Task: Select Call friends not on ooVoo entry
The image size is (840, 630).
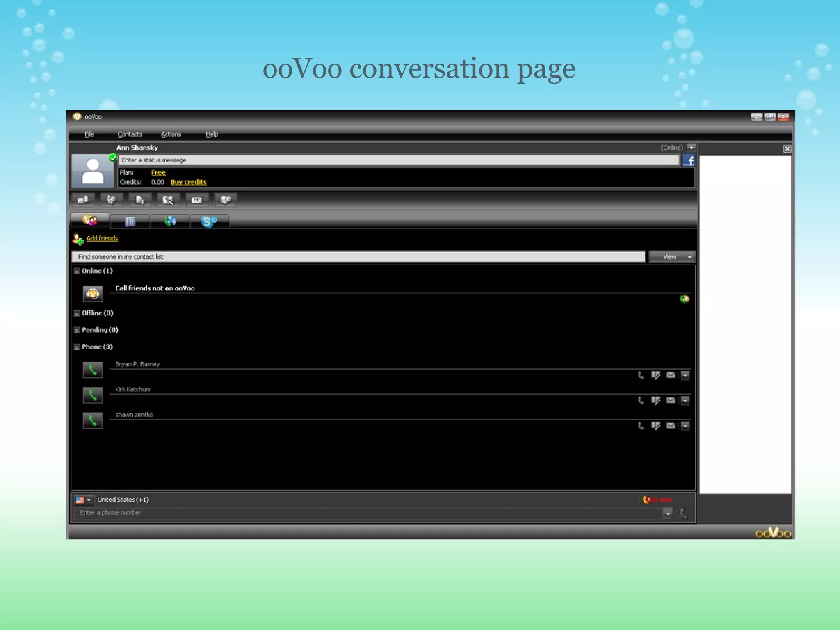Action: (155, 288)
